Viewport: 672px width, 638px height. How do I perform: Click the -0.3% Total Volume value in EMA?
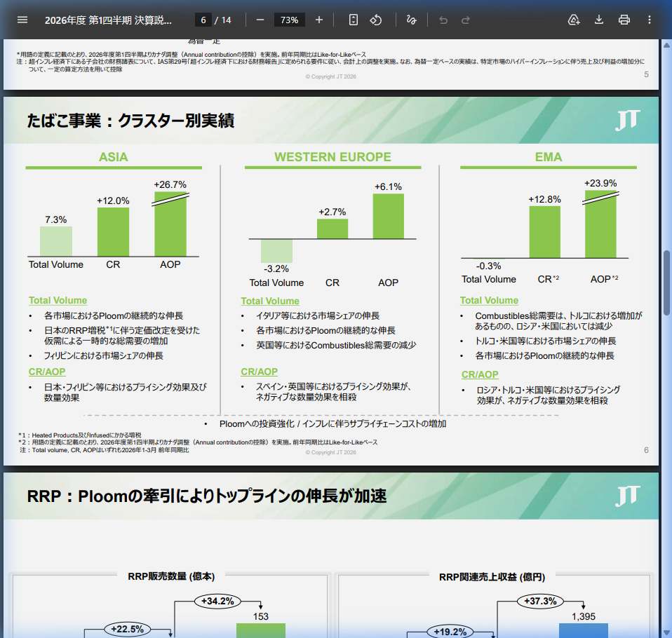[488, 266]
